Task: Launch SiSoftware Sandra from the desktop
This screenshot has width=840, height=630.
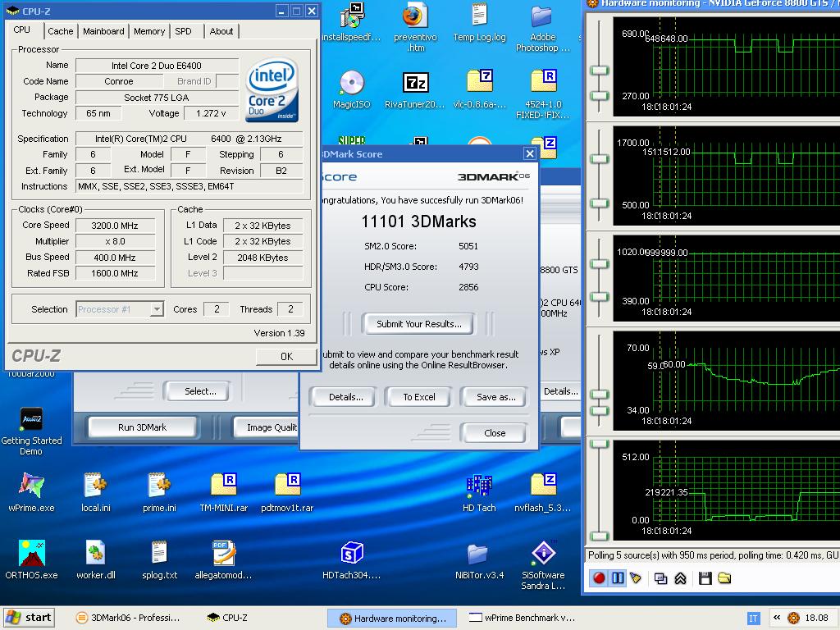Action: click(543, 565)
